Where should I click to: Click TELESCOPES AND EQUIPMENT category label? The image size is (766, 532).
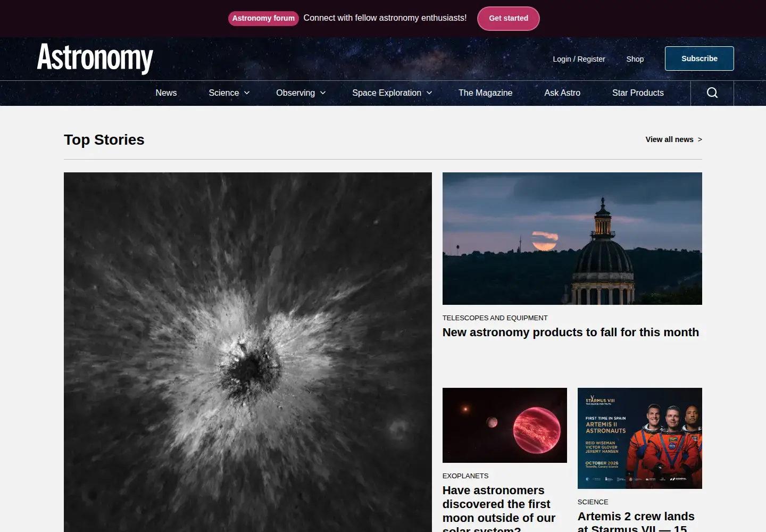click(495, 318)
